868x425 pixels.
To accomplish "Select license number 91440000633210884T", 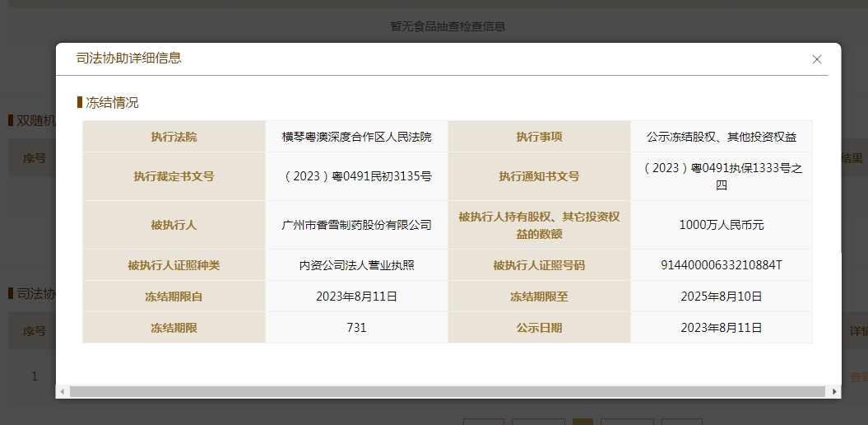I will pos(722,265).
